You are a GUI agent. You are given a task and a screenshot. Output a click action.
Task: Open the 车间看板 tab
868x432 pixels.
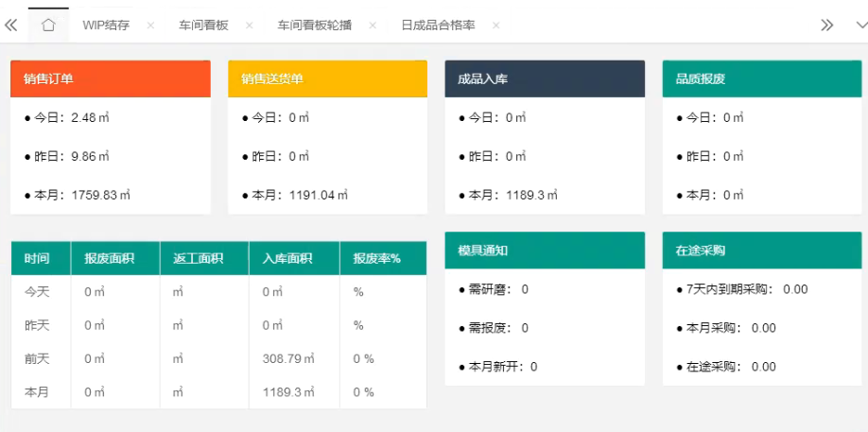[x=203, y=26]
